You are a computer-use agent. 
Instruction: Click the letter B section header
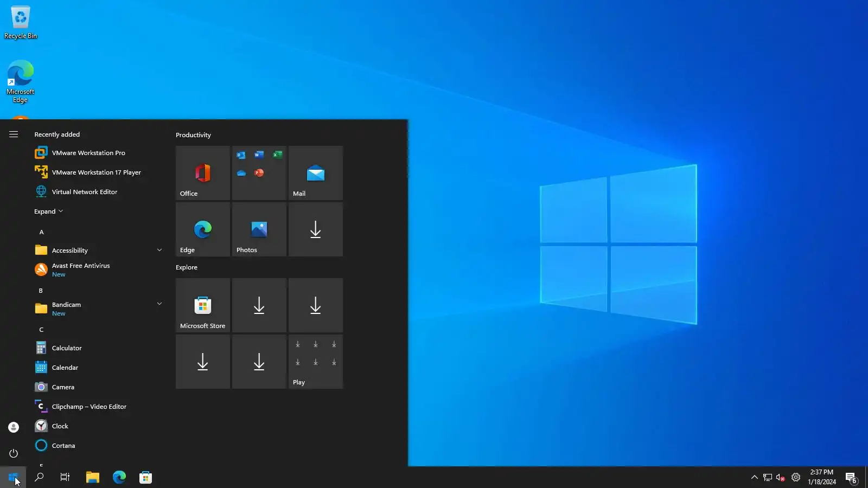(41, 291)
